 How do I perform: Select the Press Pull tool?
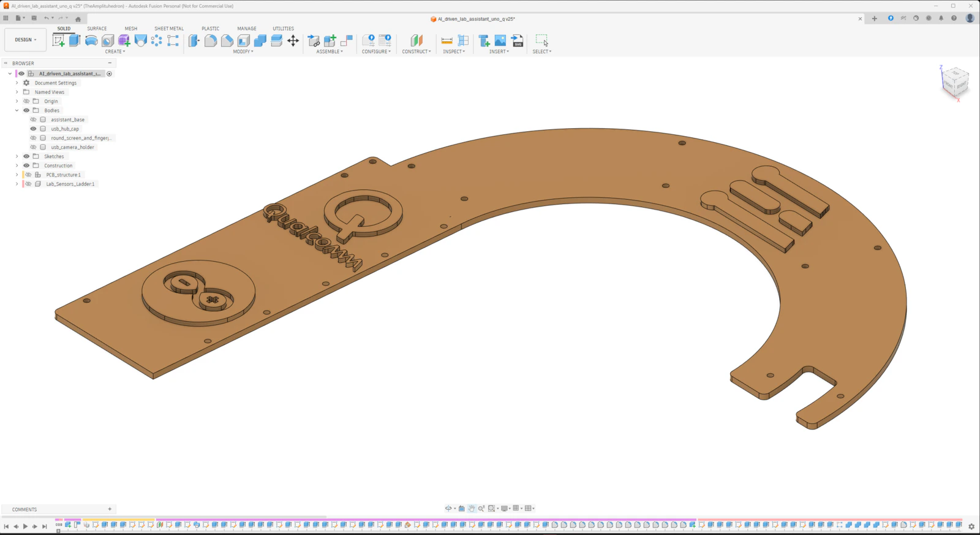tap(194, 40)
